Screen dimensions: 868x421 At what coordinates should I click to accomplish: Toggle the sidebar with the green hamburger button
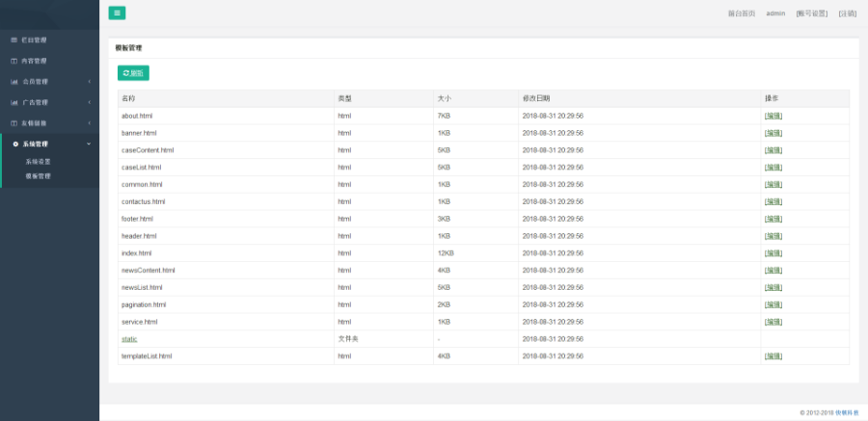click(x=117, y=13)
